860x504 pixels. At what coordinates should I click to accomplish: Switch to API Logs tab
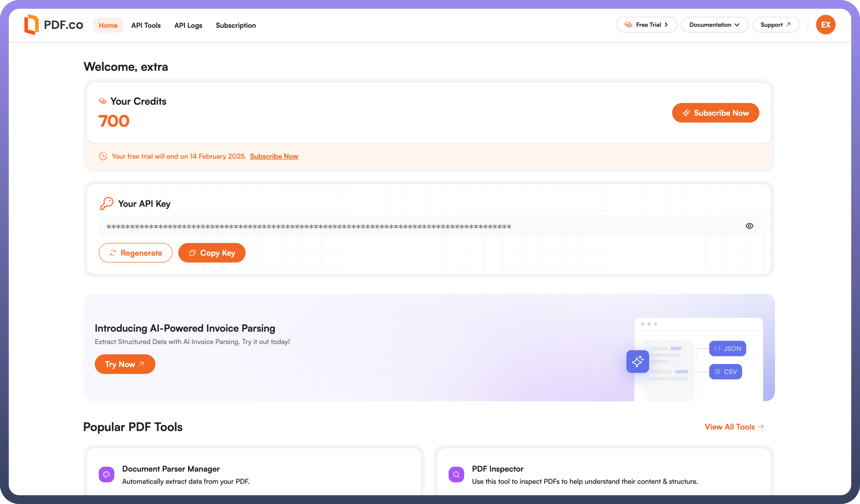click(188, 25)
